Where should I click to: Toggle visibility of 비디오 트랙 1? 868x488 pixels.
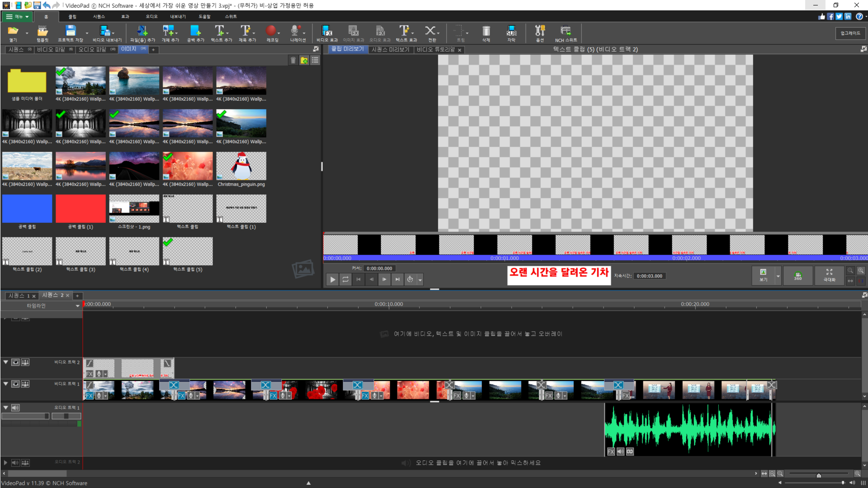click(x=15, y=384)
